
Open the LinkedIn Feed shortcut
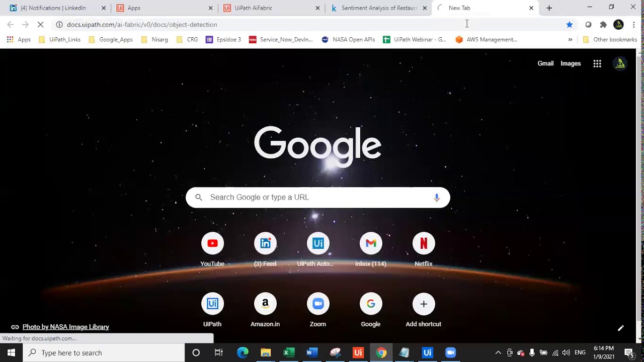pyautogui.click(x=265, y=249)
